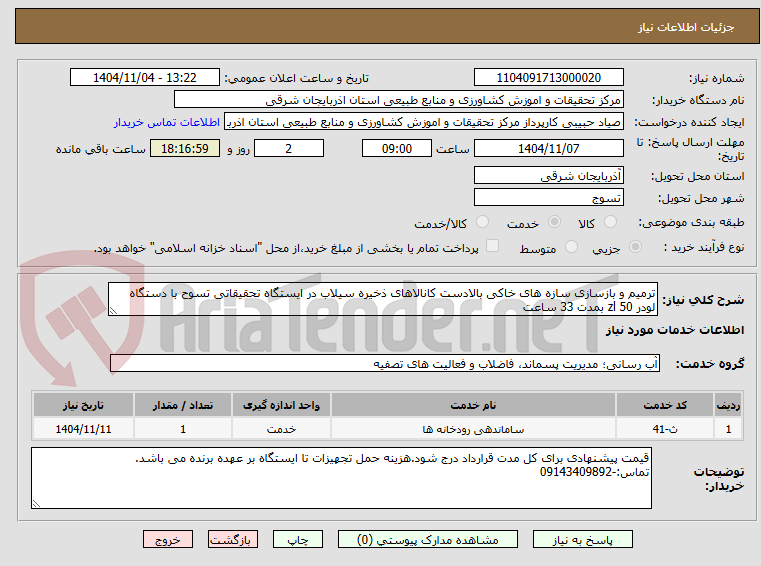Click the طبقه بندی موضوعی label

691,222
